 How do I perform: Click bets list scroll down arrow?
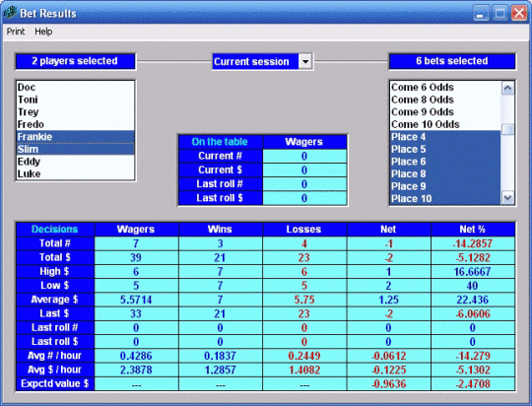(x=507, y=198)
